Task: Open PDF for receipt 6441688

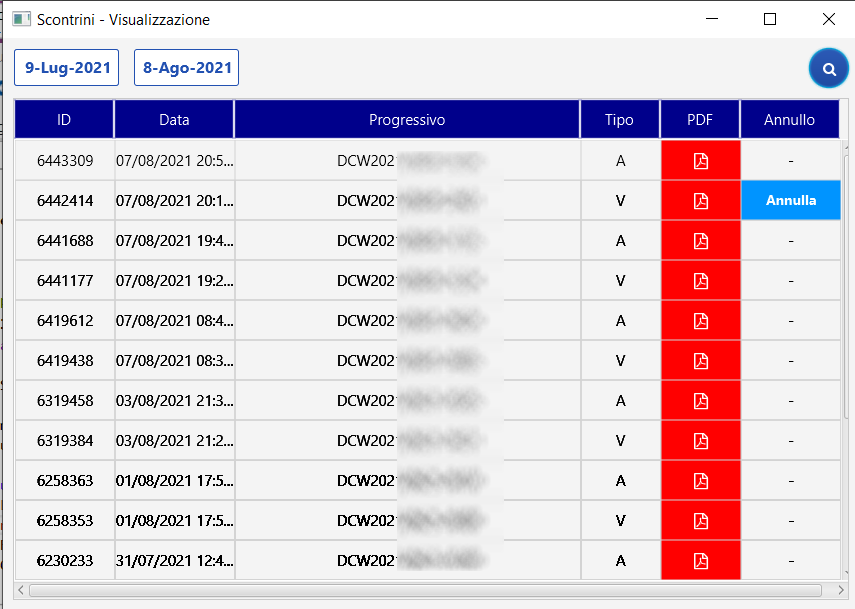Action: [701, 240]
